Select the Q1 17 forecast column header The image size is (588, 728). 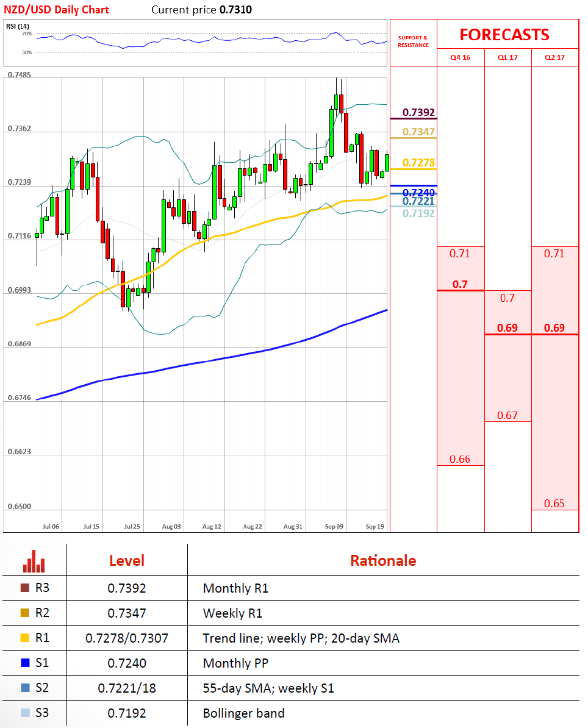point(507,57)
